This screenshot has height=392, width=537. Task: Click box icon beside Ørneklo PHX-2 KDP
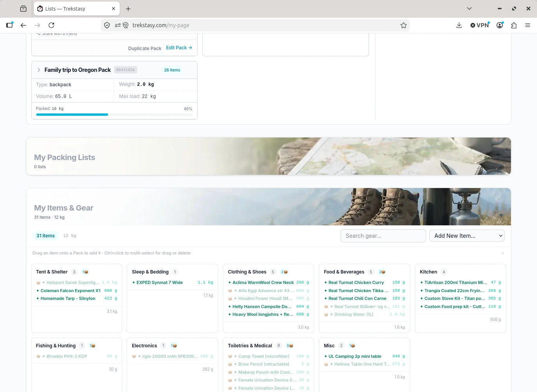pos(38,356)
